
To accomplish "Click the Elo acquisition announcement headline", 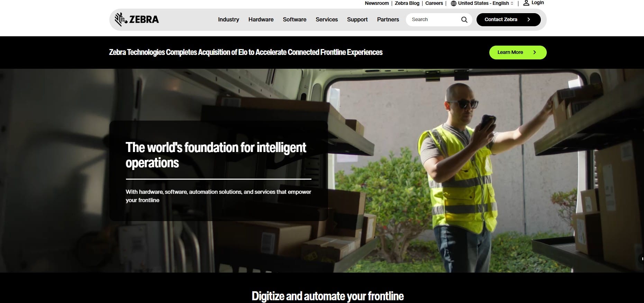I will (x=246, y=53).
